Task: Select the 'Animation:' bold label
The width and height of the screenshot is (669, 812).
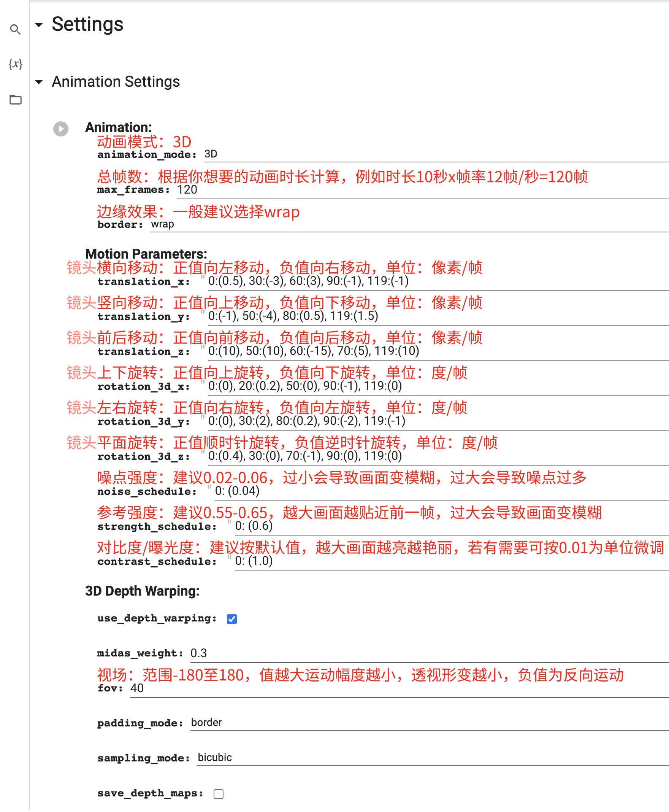Action: pyautogui.click(x=118, y=127)
